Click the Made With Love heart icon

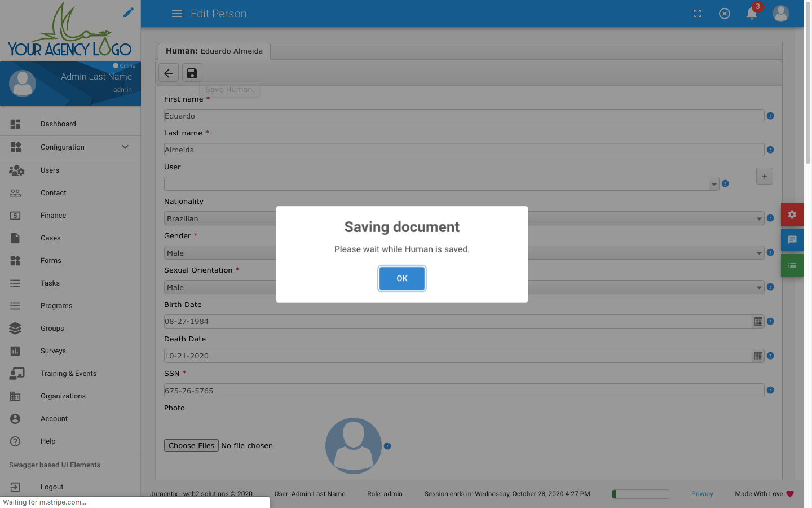pos(790,494)
